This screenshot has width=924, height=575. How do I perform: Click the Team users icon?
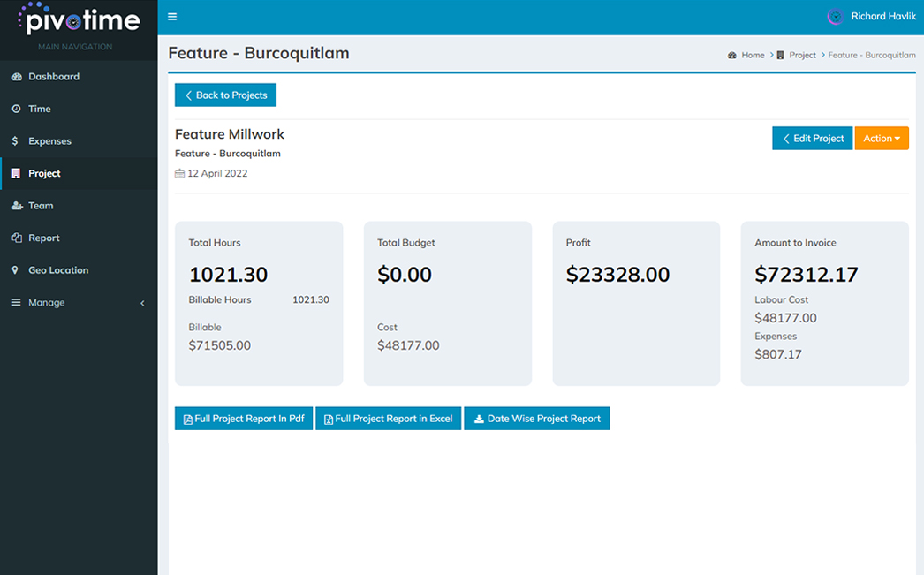click(x=17, y=206)
